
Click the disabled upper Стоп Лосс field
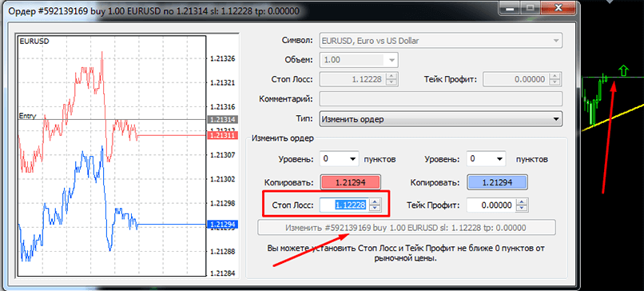352,79
